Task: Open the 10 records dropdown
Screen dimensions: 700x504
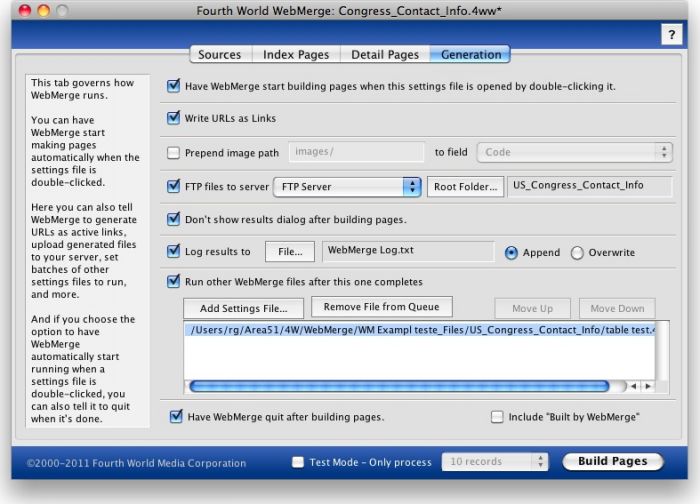Action: [x=495, y=462]
